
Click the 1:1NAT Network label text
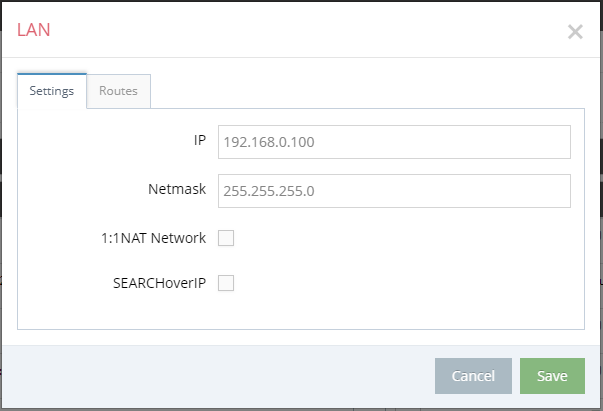[x=153, y=238]
